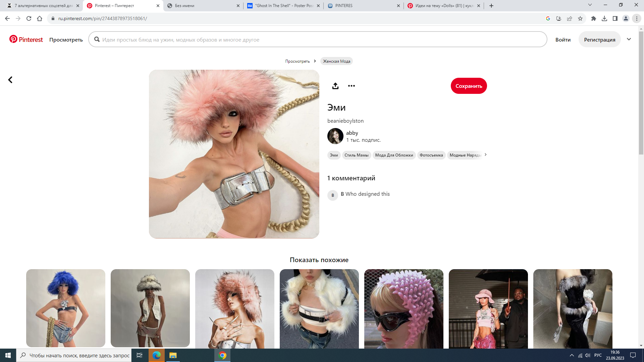The width and height of the screenshot is (644, 362).
Task: Open the Chrome three-dot menu
Action: point(637,18)
